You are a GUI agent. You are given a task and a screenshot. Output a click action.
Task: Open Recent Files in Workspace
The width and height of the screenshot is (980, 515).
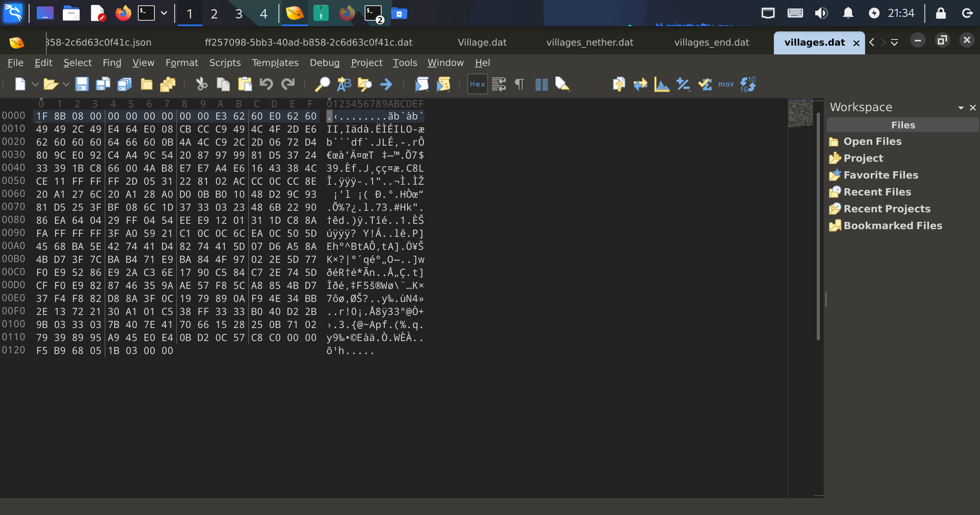point(877,192)
